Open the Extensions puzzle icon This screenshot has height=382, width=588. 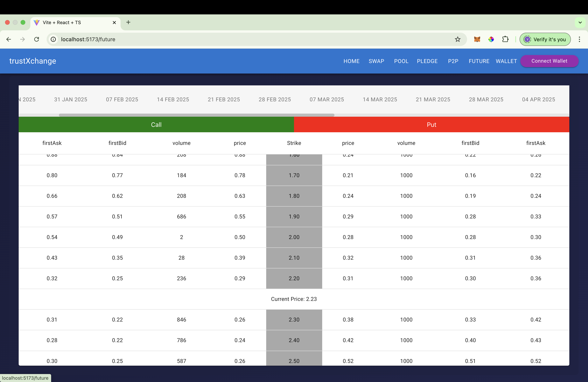pos(505,39)
